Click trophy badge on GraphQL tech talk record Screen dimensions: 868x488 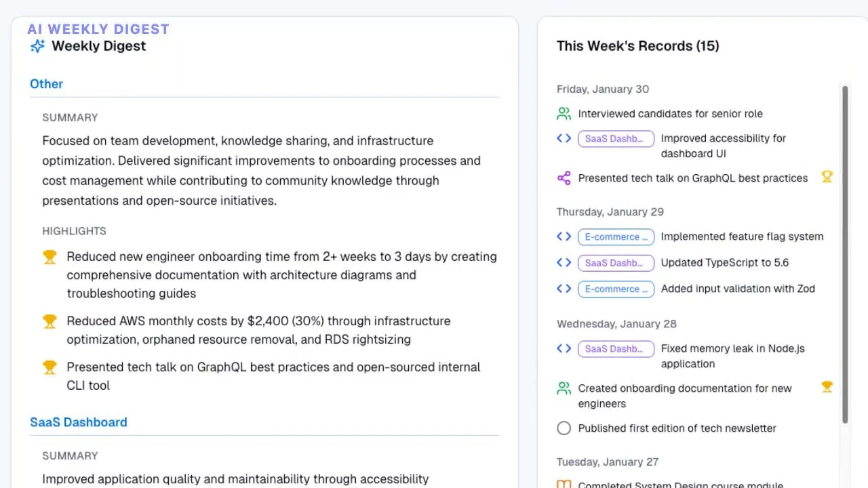[x=827, y=177]
